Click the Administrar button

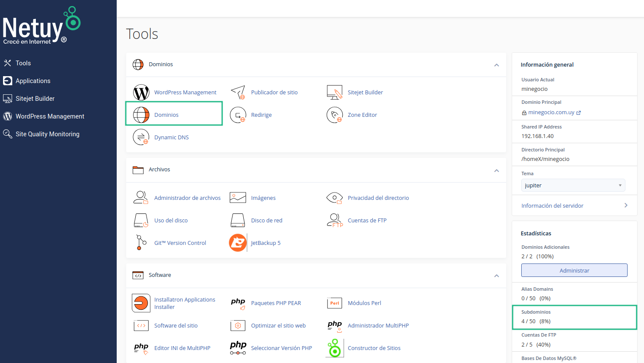(x=574, y=270)
